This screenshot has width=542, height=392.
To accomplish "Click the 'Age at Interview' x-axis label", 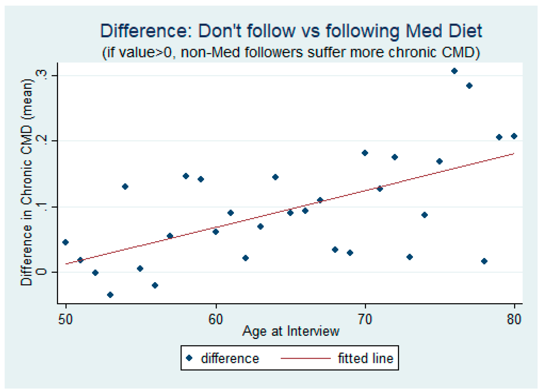I will [x=291, y=331].
